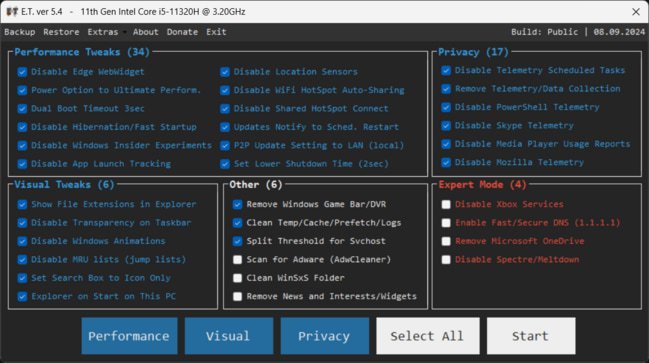Open the Extras menu
The height and width of the screenshot is (363, 649).
pos(103,32)
